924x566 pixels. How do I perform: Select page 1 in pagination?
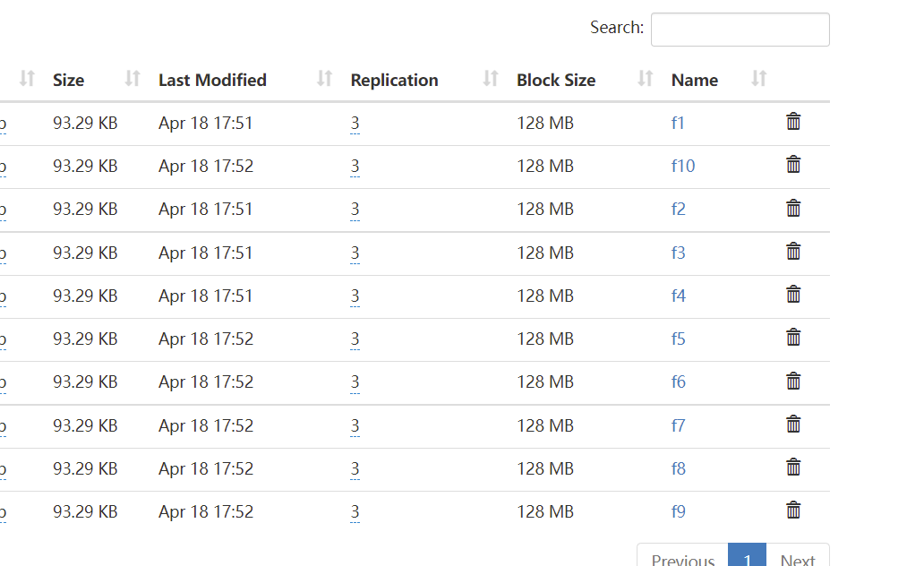click(x=747, y=557)
